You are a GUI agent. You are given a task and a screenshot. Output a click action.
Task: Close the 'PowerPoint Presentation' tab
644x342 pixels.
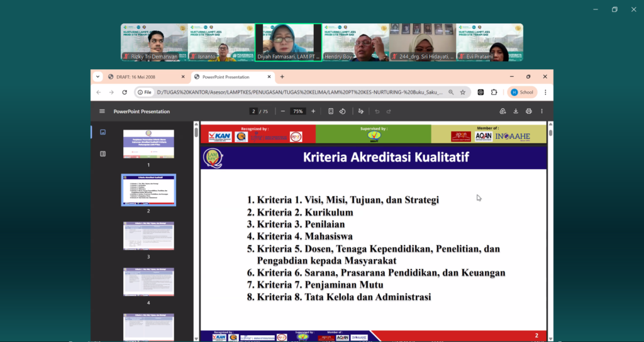[x=269, y=77]
